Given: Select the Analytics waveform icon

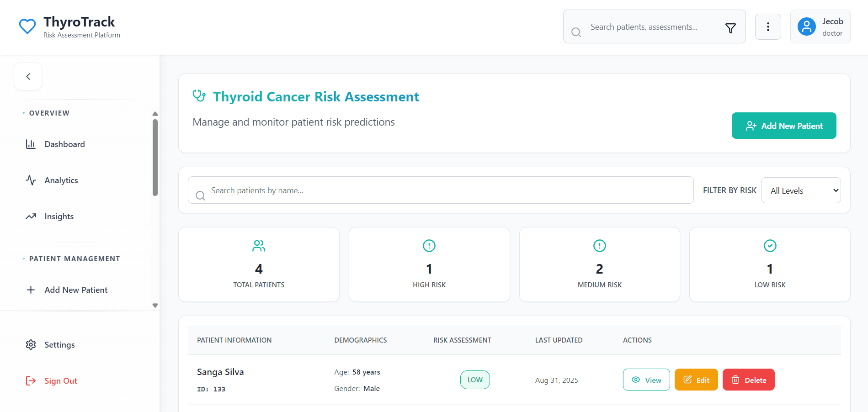Looking at the screenshot, I should click(x=30, y=180).
